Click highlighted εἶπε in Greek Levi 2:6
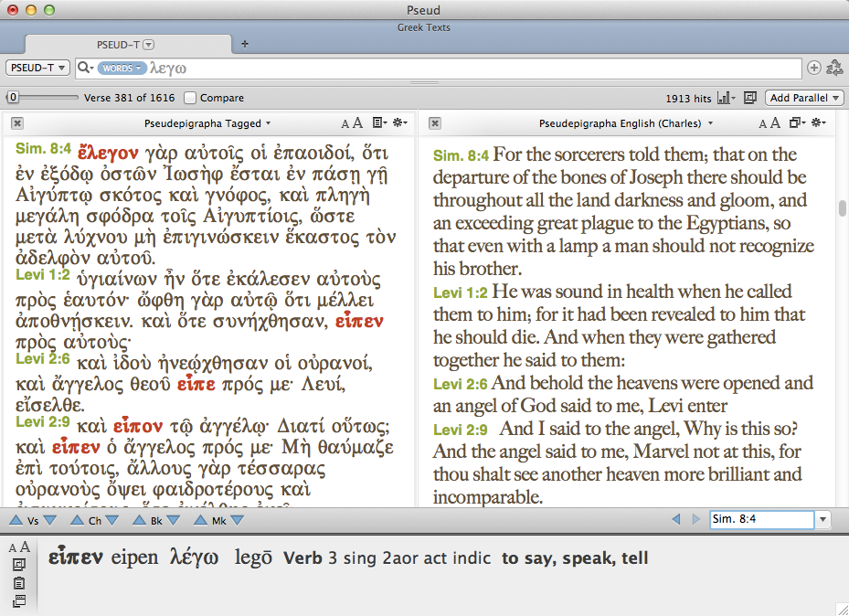Image resolution: width=849 pixels, height=616 pixels. pos(196,385)
